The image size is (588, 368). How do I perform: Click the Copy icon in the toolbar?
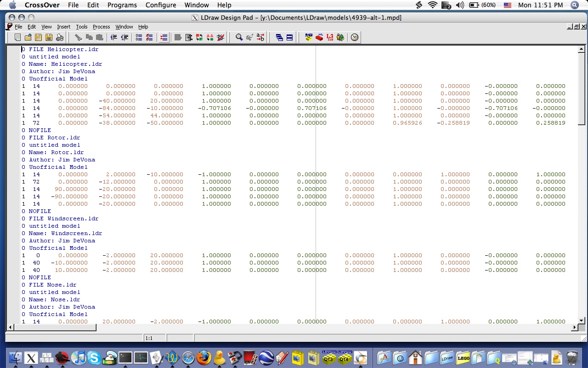click(x=89, y=37)
